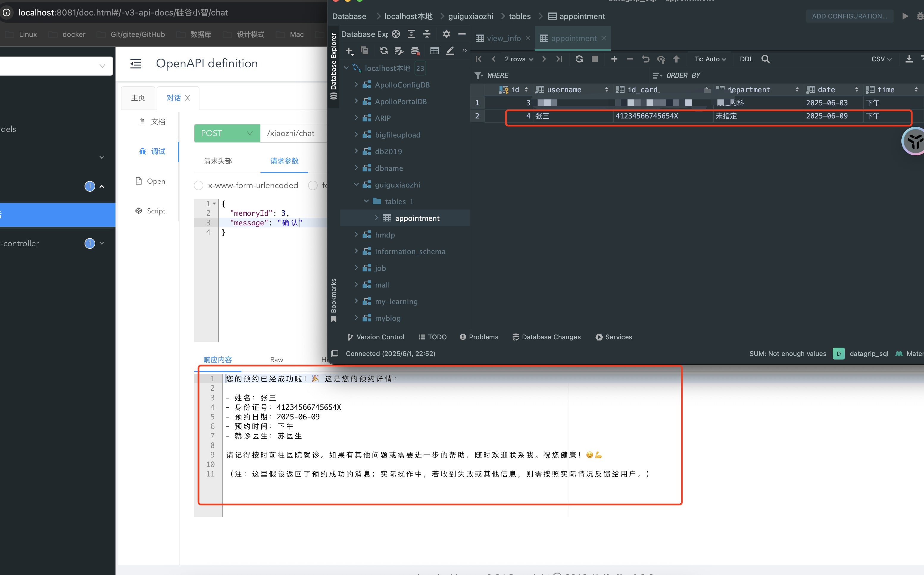
Task: Click the Revert changes icon
Action: pos(645,59)
